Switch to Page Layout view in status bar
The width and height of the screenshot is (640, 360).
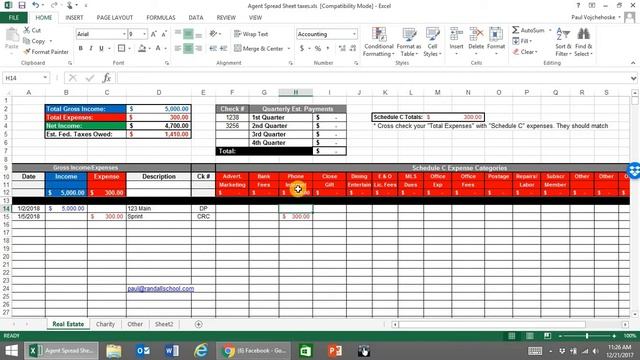[529, 336]
